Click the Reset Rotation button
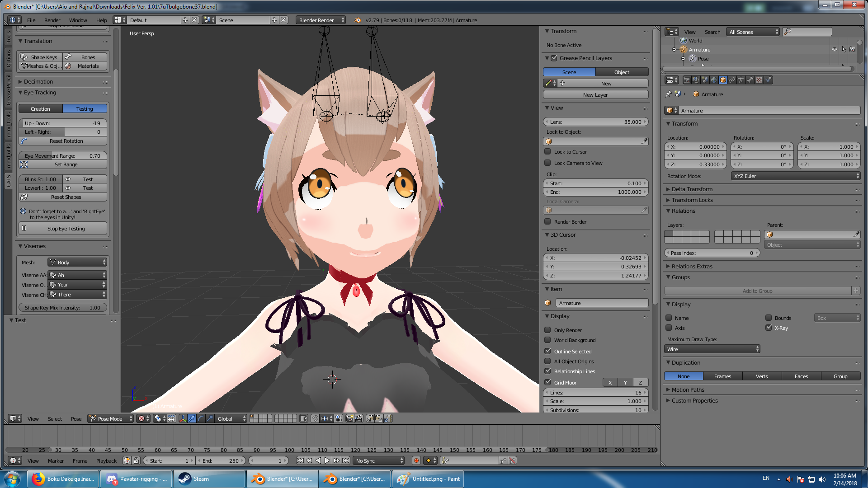 pos(63,141)
